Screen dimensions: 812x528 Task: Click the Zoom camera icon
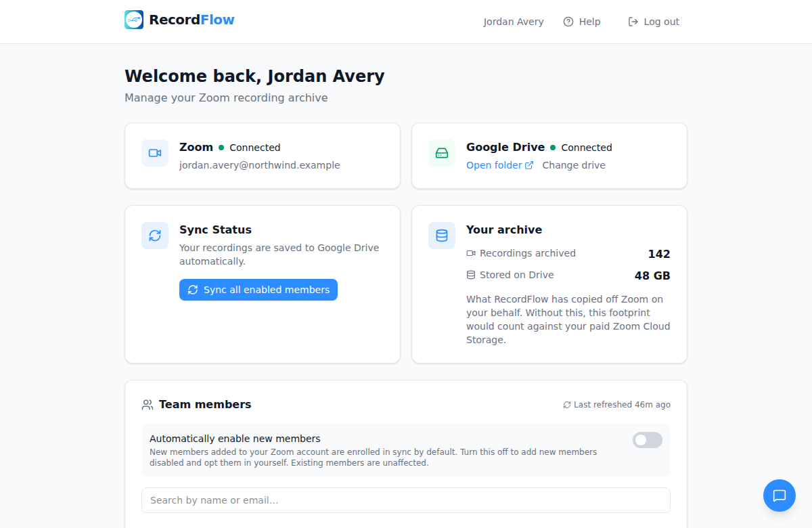coord(155,153)
